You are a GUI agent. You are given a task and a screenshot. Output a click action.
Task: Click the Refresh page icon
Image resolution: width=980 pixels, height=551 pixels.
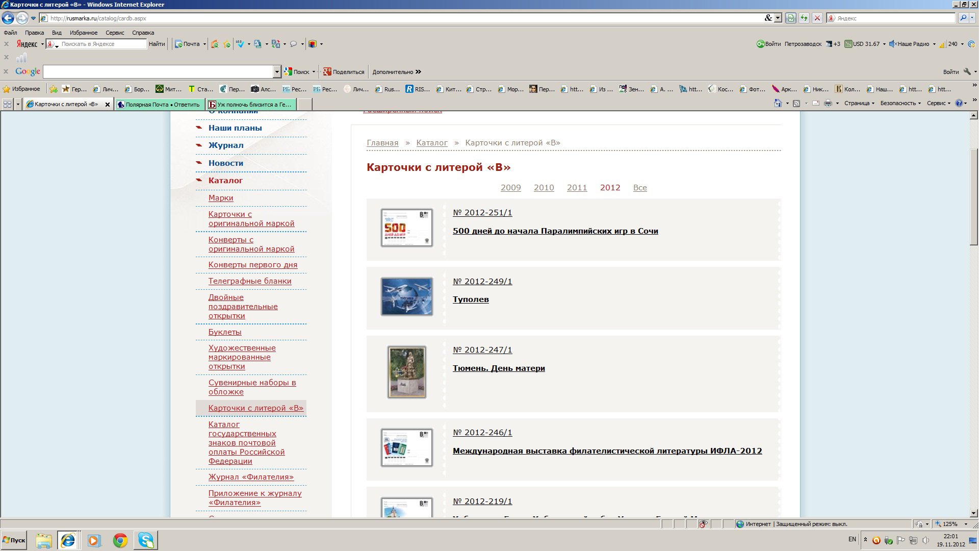(804, 18)
